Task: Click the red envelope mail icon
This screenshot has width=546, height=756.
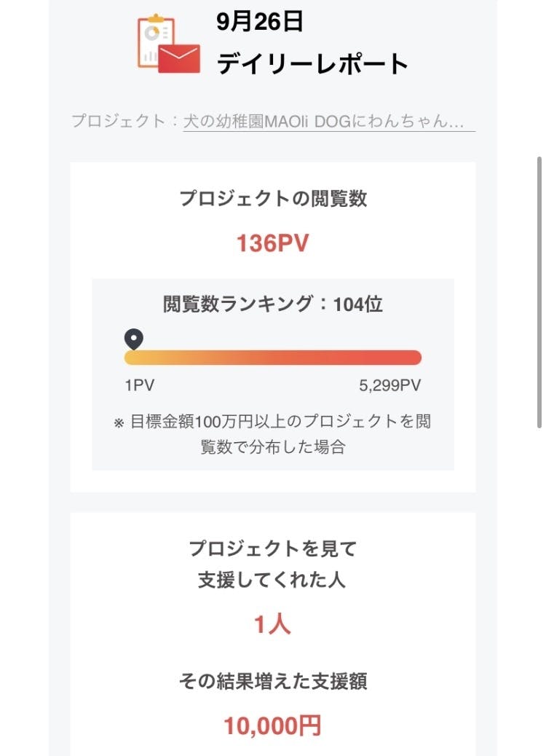Action: 178,58
